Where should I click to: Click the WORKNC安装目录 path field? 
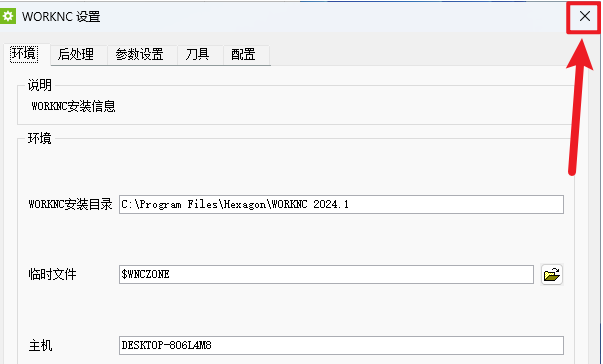[341, 204]
